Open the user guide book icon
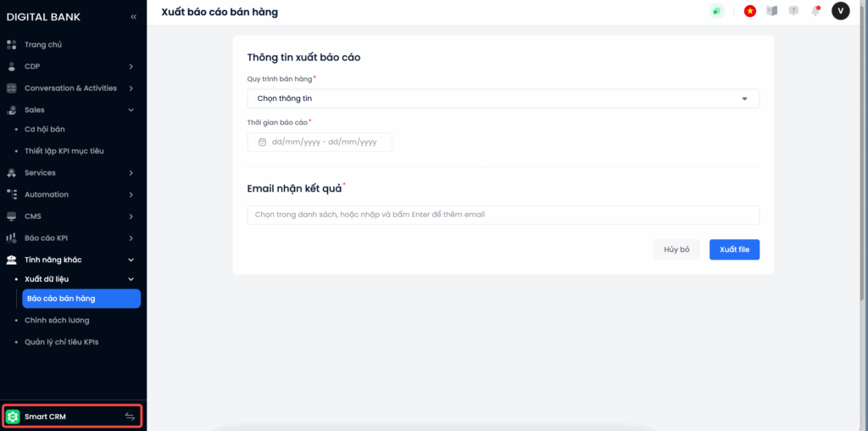Image resolution: width=868 pixels, height=431 pixels. pyautogui.click(x=771, y=11)
